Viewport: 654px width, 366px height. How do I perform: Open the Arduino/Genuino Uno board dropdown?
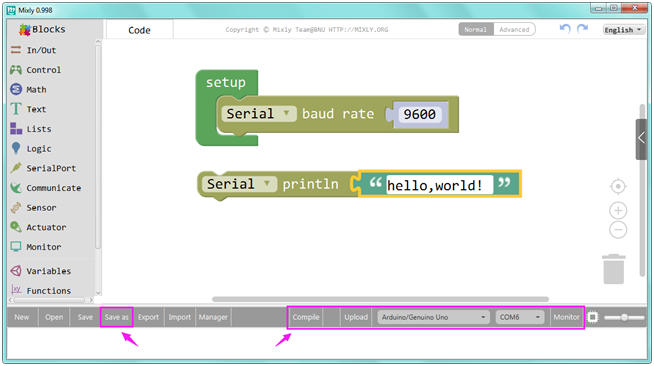[434, 317]
